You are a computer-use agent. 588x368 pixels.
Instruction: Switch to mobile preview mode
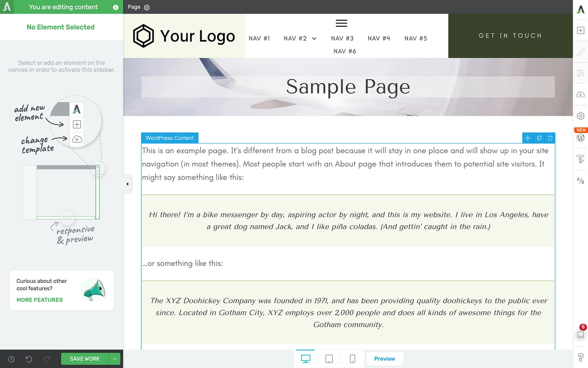pyautogui.click(x=352, y=358)
